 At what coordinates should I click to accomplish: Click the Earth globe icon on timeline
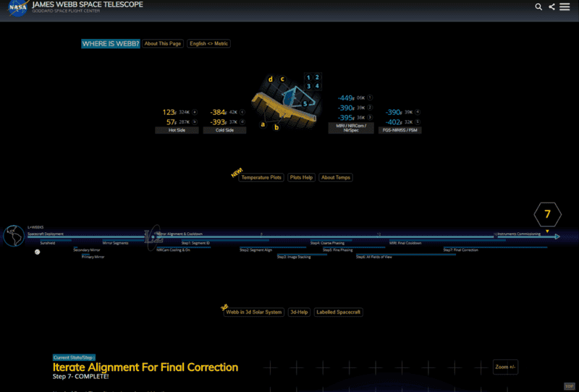(x=14, y=236)
